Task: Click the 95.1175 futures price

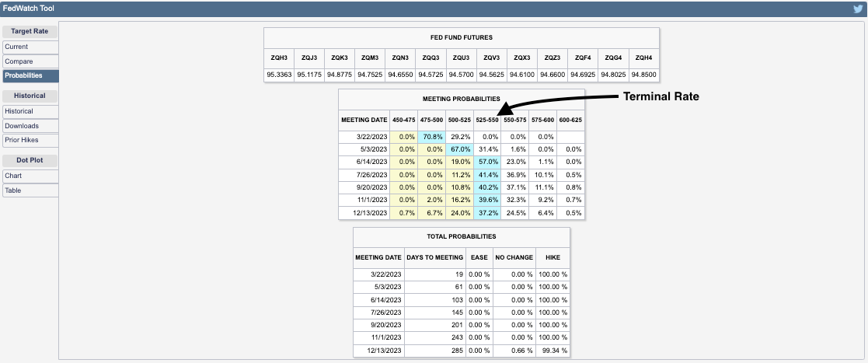Action: tap(309, 75)
